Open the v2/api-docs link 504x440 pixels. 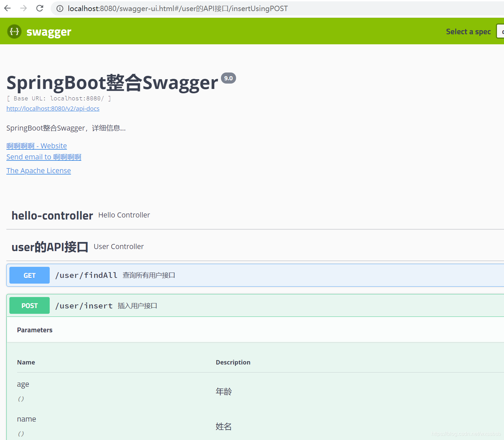pos(53,108)
